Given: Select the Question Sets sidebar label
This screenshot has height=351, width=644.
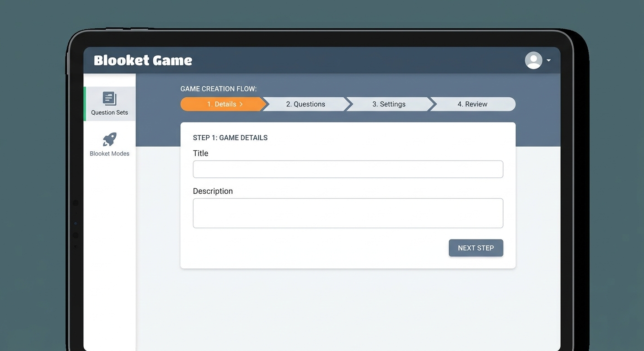Looking at the screenshot, I should pyautogui.click(x=109, y=112).
